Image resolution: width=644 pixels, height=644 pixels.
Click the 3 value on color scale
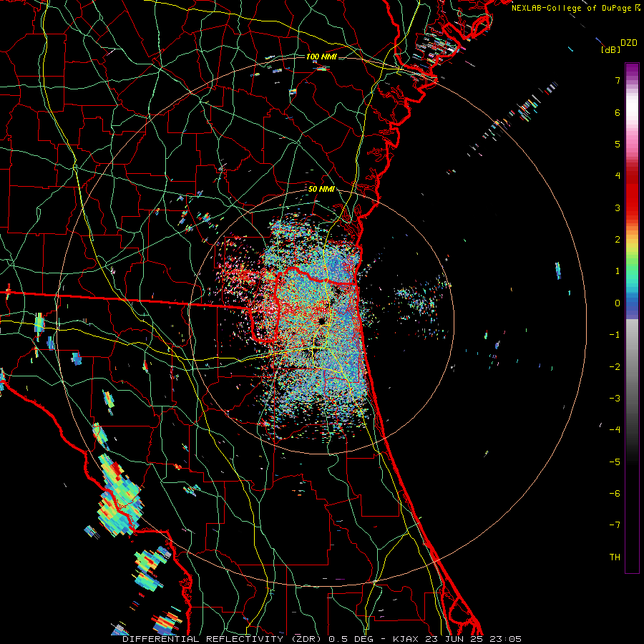point(618,208)
